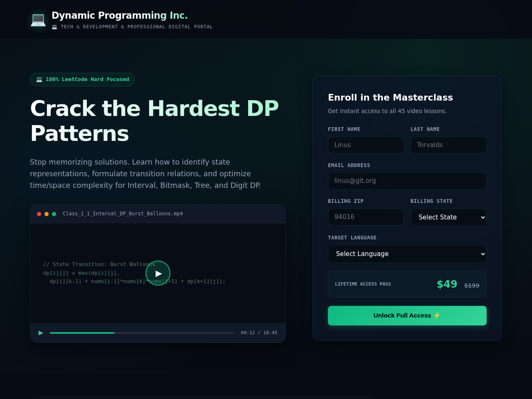
Task: Click the 100% LeetCode Hard Focused badge
Action: click(82, 79)
